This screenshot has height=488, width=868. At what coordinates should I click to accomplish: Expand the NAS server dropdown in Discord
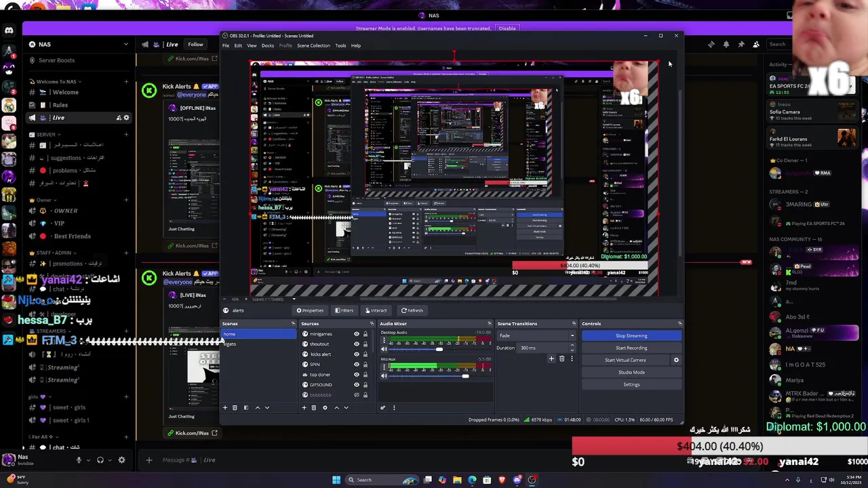pos(125,44)
